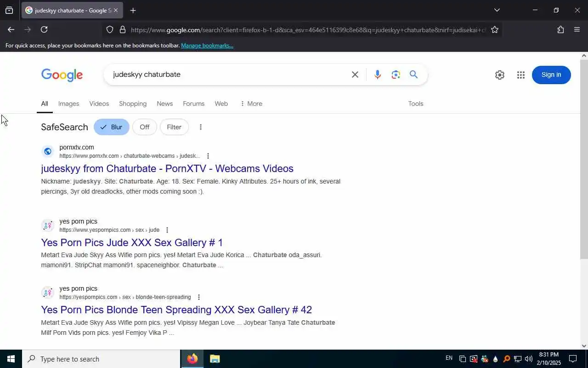Open the Firefox application hamburger menu

(577, 29)
